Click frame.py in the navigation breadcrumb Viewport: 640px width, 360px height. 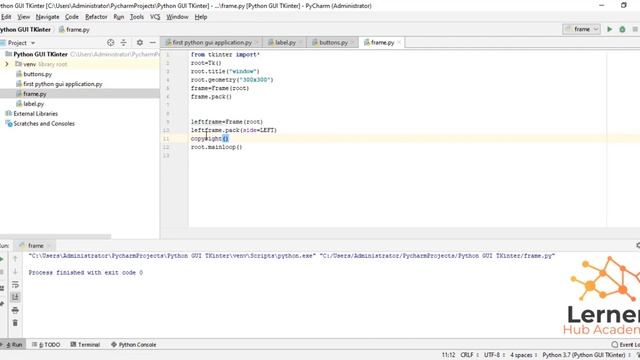(74, 29)
